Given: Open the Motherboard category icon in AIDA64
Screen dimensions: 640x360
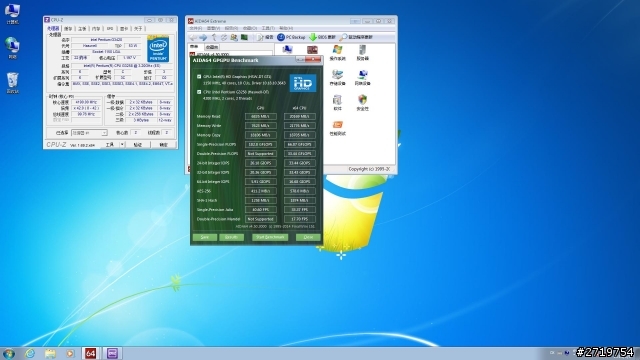Looking at the screenshot, I should point(312,51).
